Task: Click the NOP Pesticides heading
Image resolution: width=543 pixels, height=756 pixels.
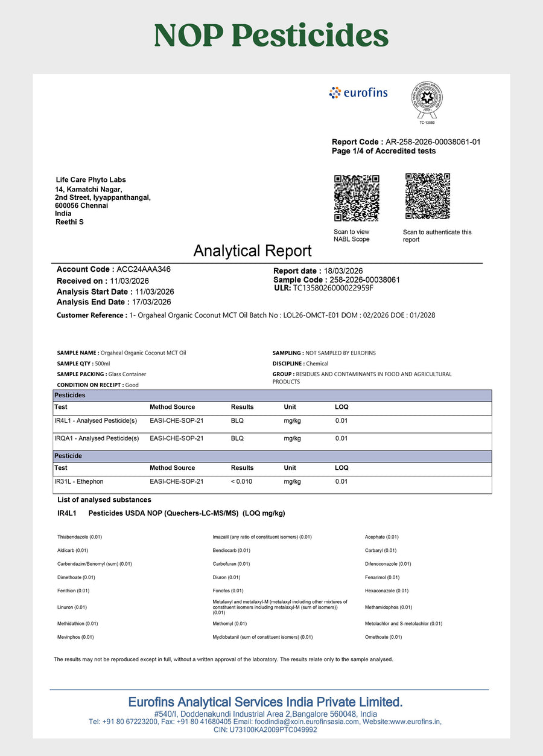Action: point(271,35)
